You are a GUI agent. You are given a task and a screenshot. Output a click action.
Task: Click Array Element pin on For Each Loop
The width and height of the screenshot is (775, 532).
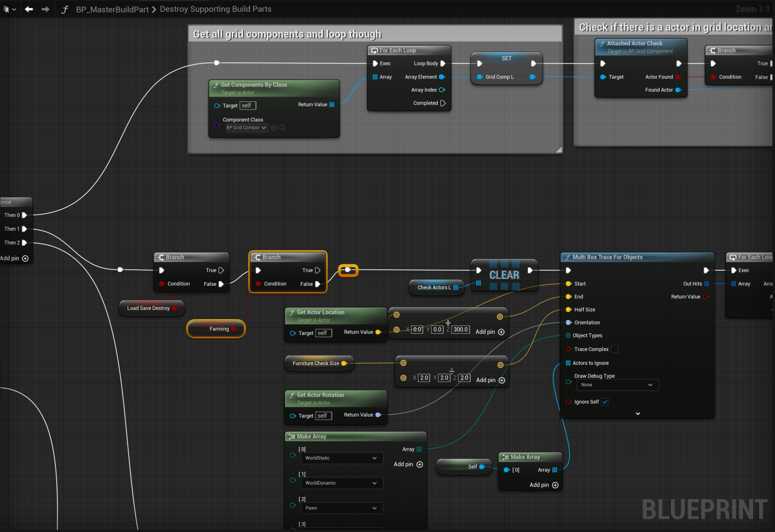click(x=442, y=77)
